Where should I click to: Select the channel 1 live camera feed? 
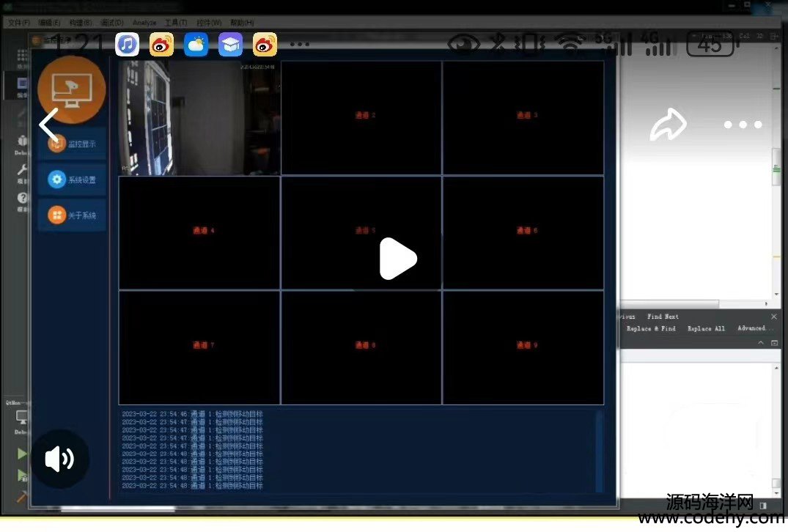[x=199, y=118]
